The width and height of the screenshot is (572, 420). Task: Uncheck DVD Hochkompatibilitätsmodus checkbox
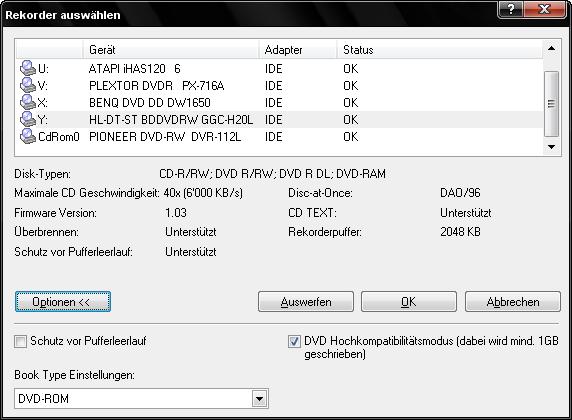pos(294,342)
